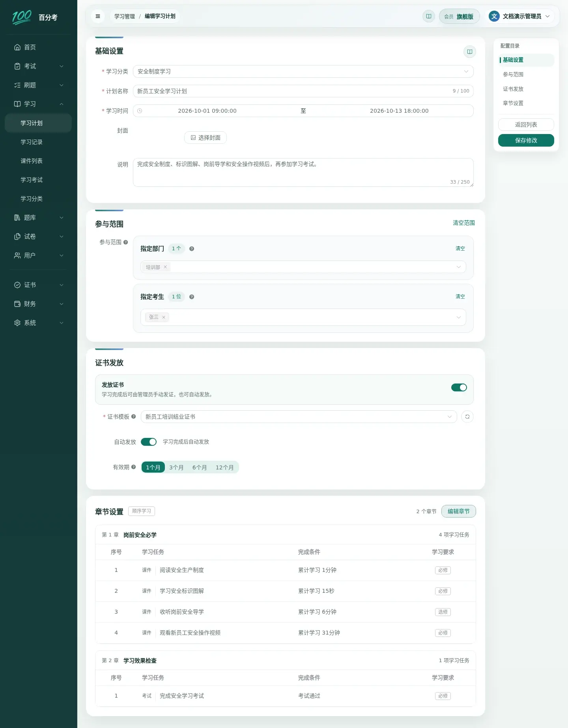Click the help icon beside 有效期

134,467
